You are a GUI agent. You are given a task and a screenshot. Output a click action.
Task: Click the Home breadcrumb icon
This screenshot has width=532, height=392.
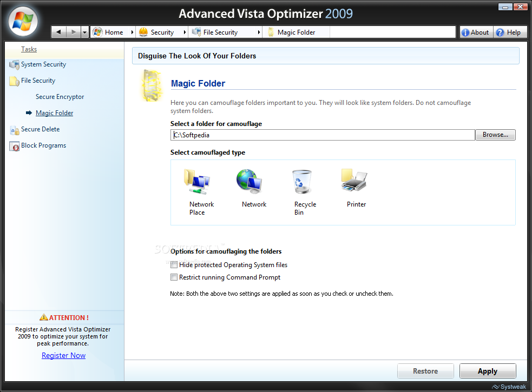click(98, 32)
